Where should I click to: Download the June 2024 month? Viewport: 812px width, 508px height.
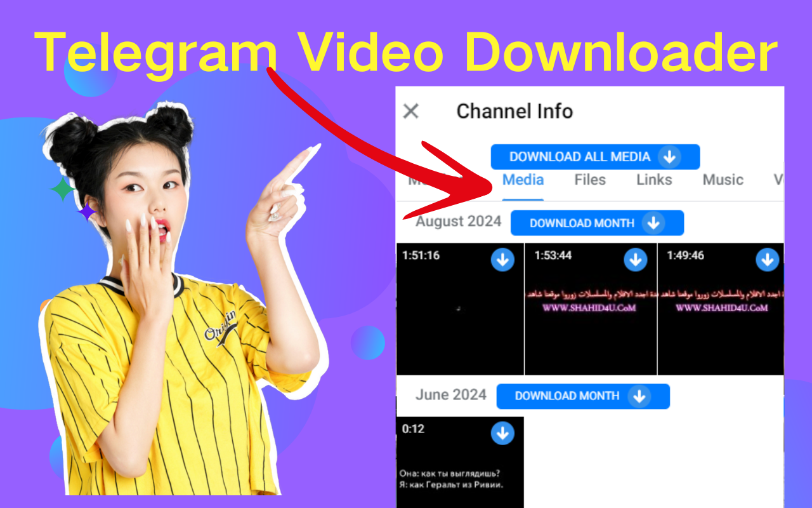[583, 396]
